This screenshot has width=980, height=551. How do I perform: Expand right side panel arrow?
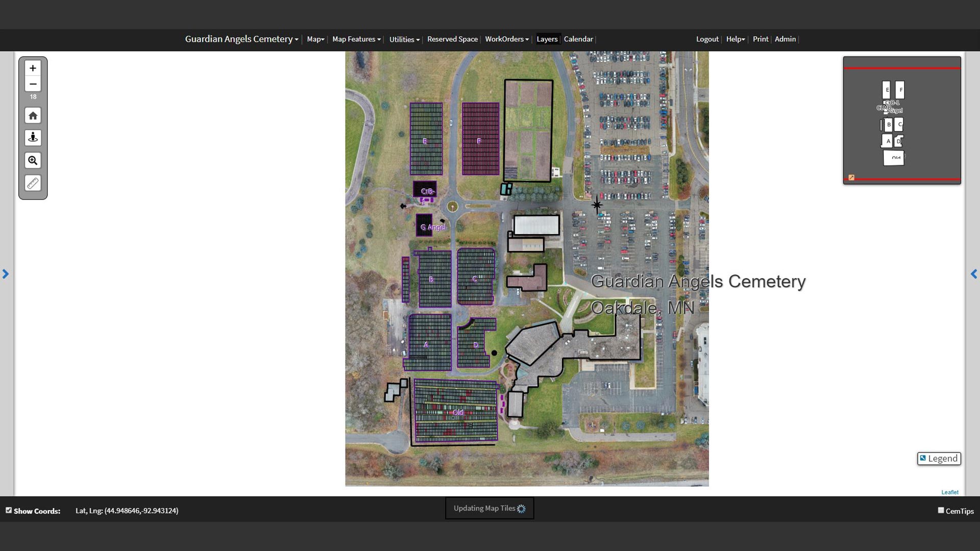pyautogui.click(x=974, y=274)
